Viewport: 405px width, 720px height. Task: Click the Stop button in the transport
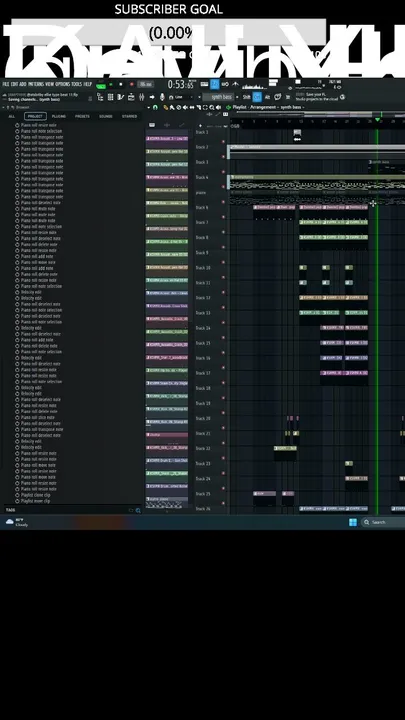121,84
